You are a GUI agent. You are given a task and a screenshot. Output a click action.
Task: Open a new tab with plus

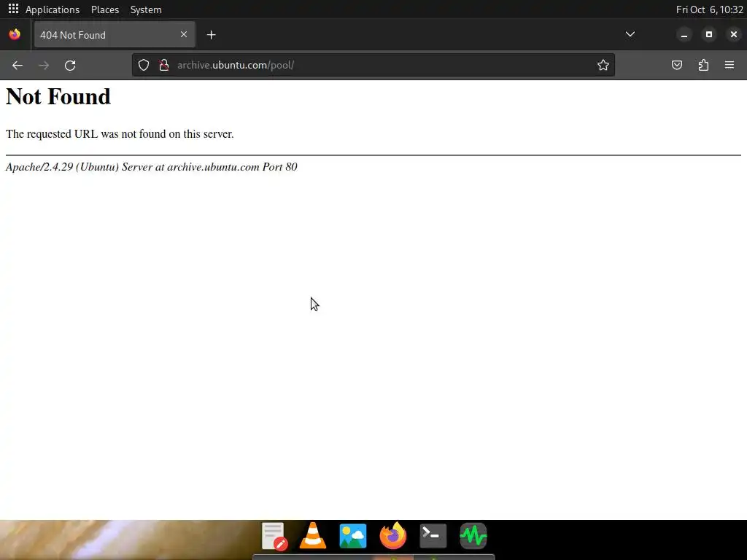211,35
